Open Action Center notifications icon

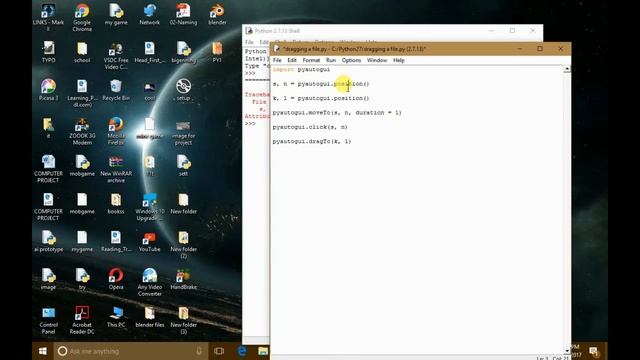pos(594,351)
